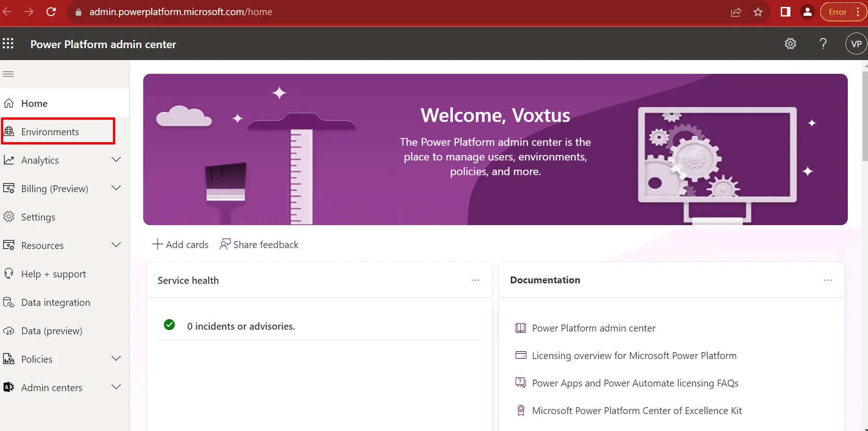Open the settings gear in the header
Viewport: 868px width, 431px height.
pyautogui.click(x=790, y=44)
